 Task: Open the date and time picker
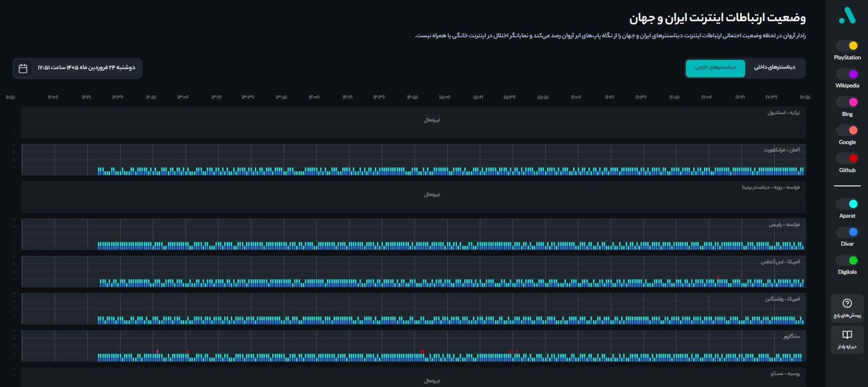pos(86,68)
